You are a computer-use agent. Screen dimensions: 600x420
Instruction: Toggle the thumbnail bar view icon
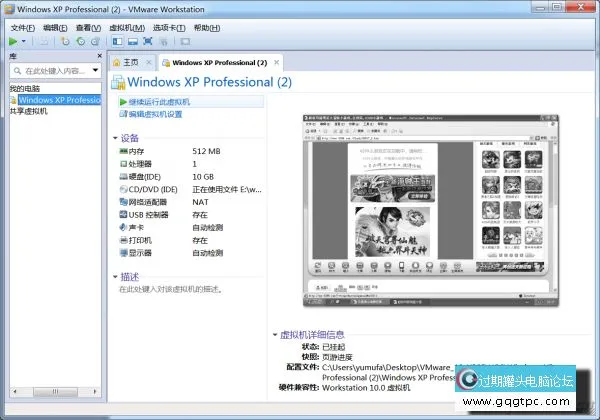tap(133, 41)
